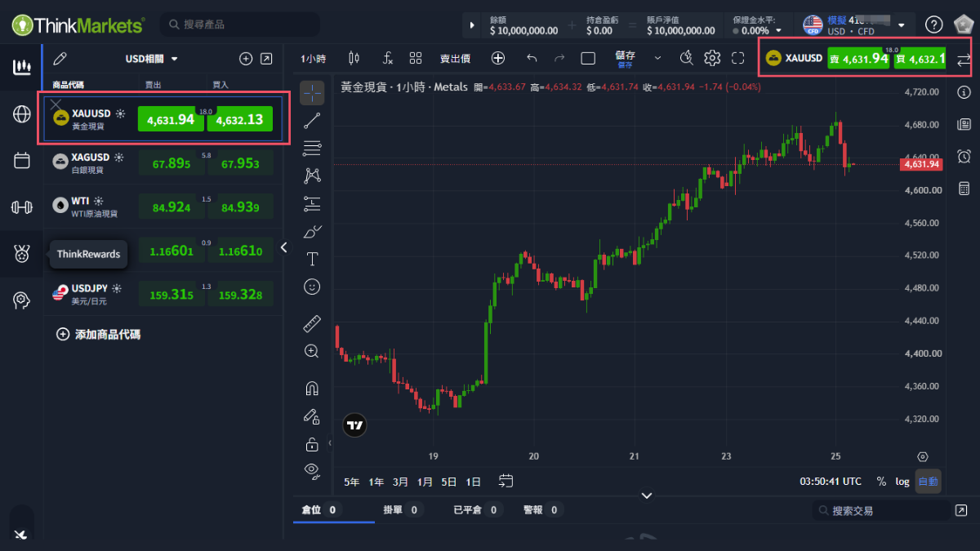Select the text annotation tool
The width and height of the screenshot is (980, 551).
point(312,259)
